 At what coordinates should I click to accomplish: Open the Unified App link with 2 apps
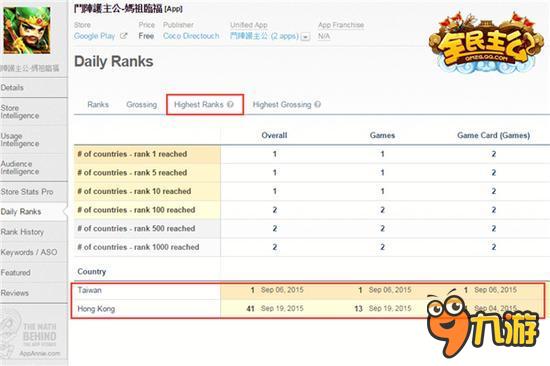(264, 36)
